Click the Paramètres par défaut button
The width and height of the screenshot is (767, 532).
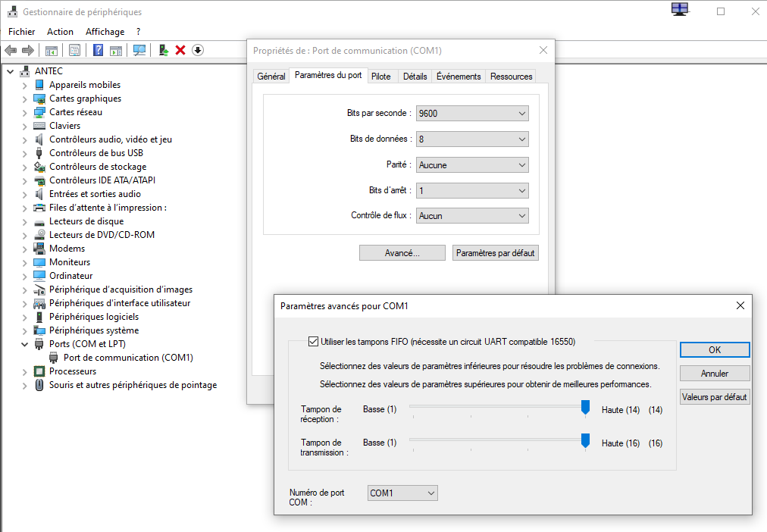pyautogui.click(x=495, y=253)
